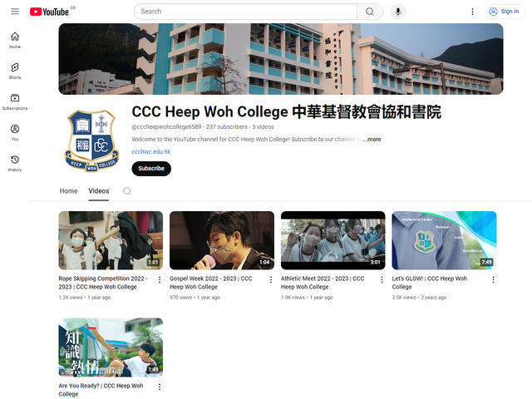This screenshot has height=399, width=532.
Task: Open the Settings three-dot menu
Action: click(473, 12)
